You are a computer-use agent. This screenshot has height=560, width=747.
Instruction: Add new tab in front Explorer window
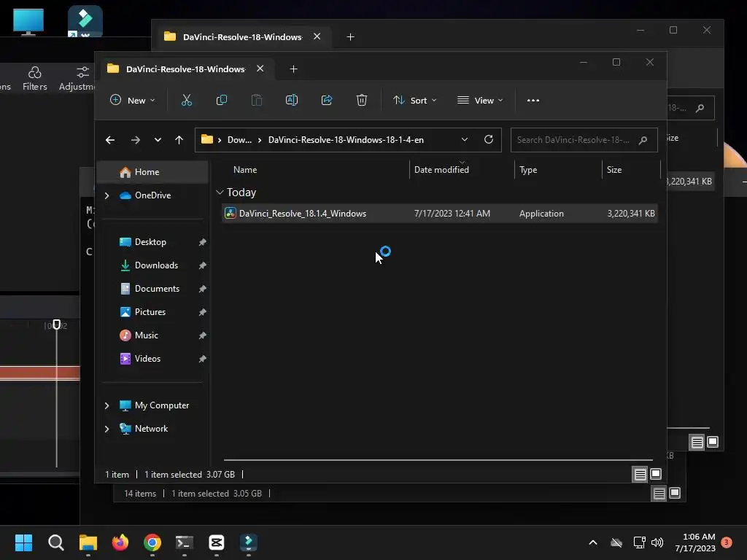(293, 69)
